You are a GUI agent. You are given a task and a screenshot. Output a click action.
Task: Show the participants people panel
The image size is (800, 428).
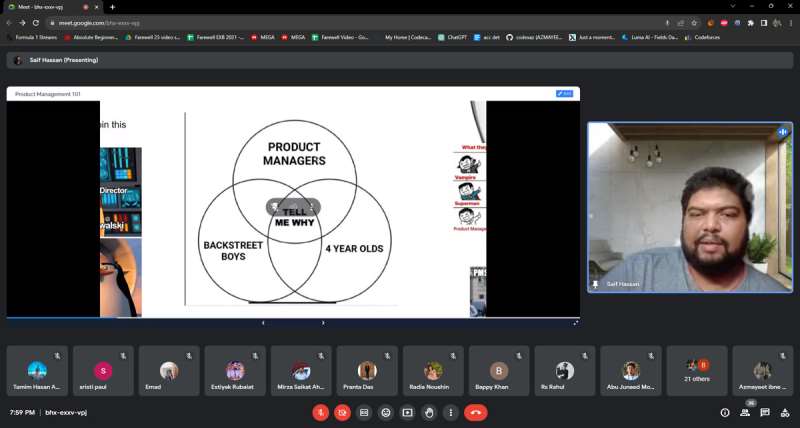tap(745, 412)
